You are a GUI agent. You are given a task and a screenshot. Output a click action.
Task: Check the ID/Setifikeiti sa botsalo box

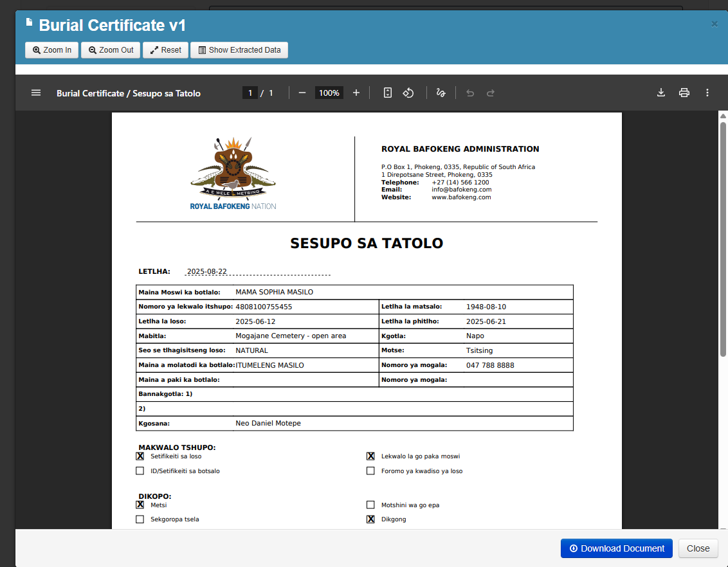pos(140,471)
